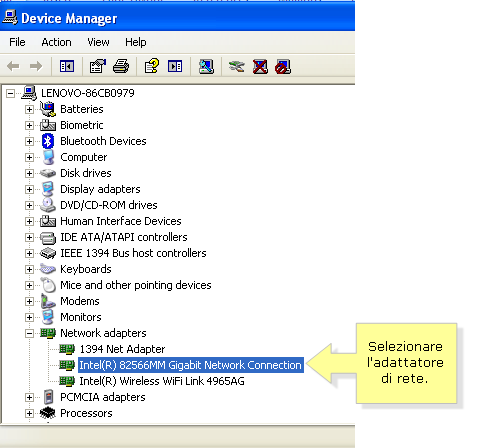Select the Display adapters category
The image size is (490, 448).
[100, 189]
